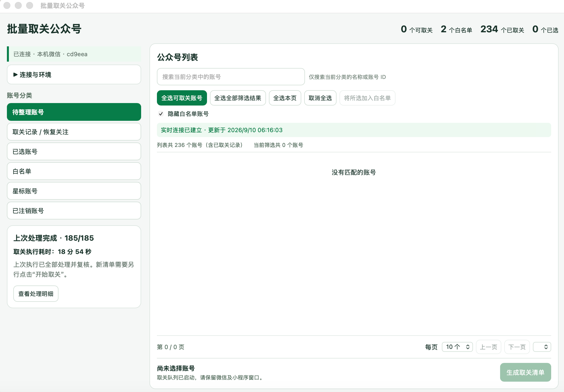This screenshot has width=564, height=392.
Task: Click the 实时连接已建立 status message
Action: tap(354, 130)
